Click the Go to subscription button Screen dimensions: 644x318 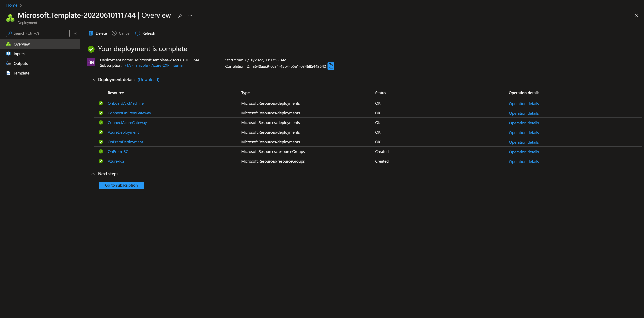121,185
